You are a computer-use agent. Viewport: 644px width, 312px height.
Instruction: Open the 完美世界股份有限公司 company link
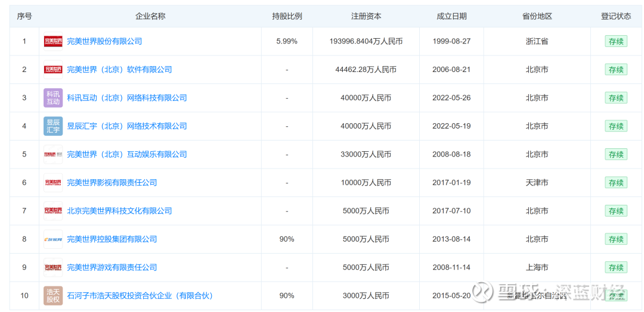click(x=104, y=42)
